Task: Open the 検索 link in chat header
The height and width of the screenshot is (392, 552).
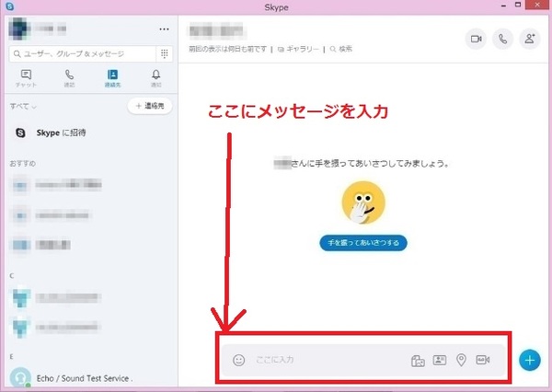Action: (341, 49)
